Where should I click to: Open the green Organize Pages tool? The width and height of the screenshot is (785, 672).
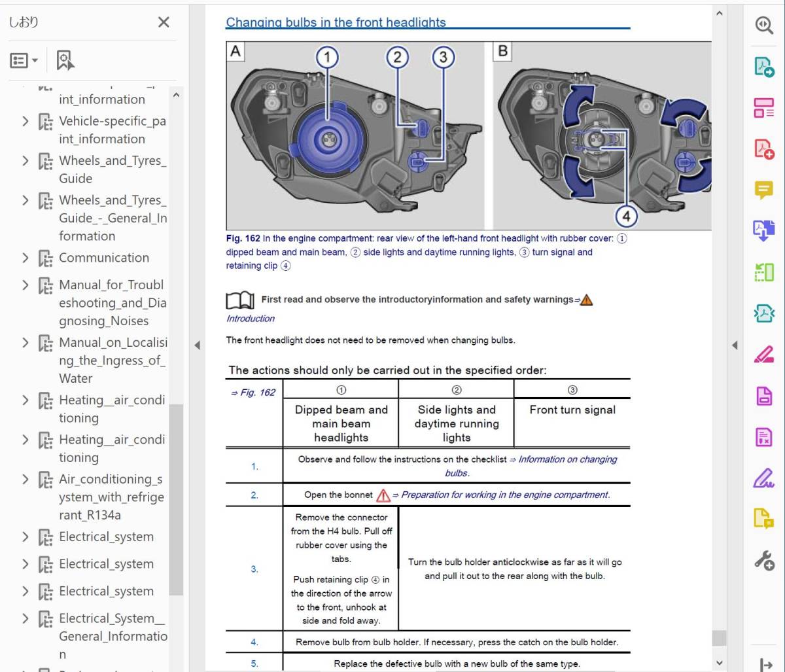[763, 272]
